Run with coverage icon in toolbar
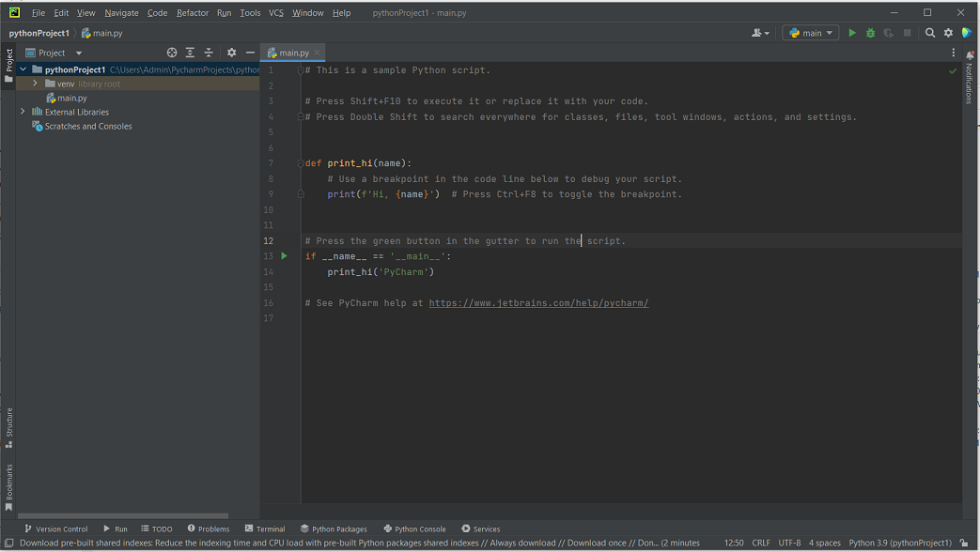 pyautogui.click(x=888, y=33)
